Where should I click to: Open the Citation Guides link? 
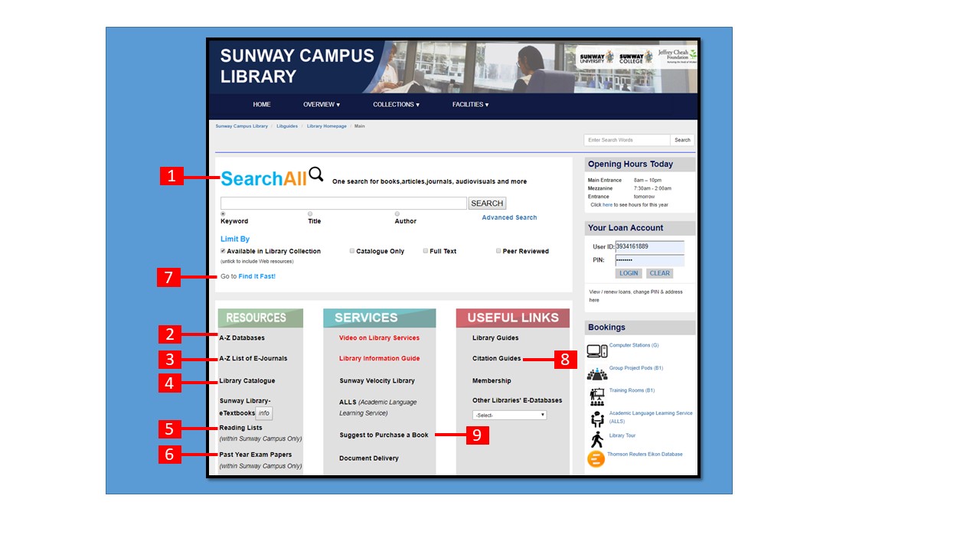(x=496, y=358)
